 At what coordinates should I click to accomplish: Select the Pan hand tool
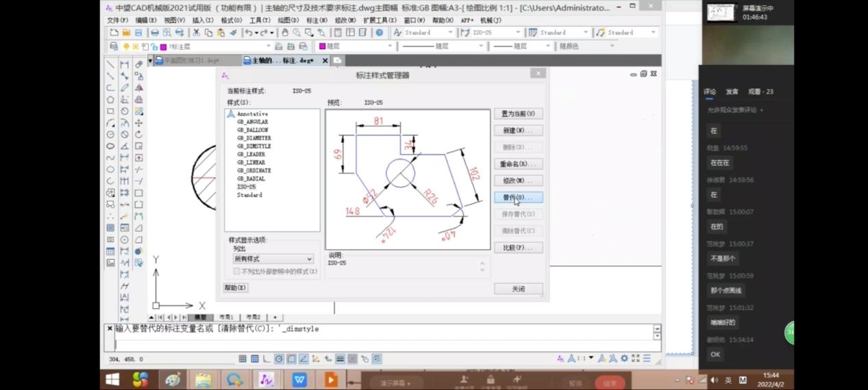pyautogui.click(x=285, y=33)
